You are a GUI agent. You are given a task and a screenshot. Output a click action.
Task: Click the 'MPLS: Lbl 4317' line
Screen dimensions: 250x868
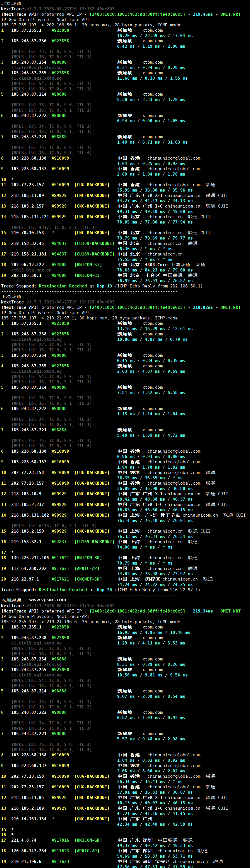54,227
